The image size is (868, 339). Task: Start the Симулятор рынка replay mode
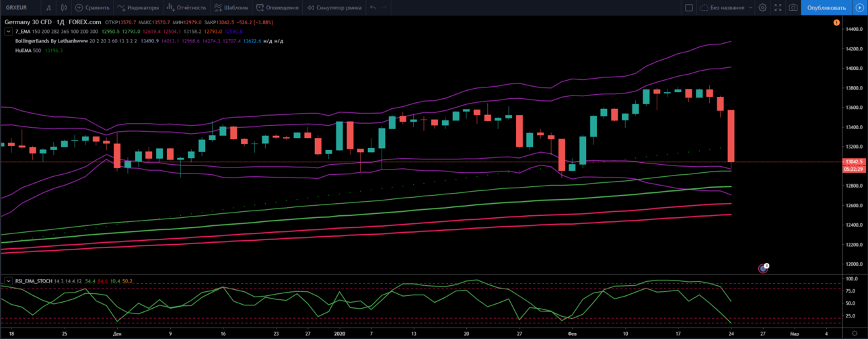(x=334, y=7)
